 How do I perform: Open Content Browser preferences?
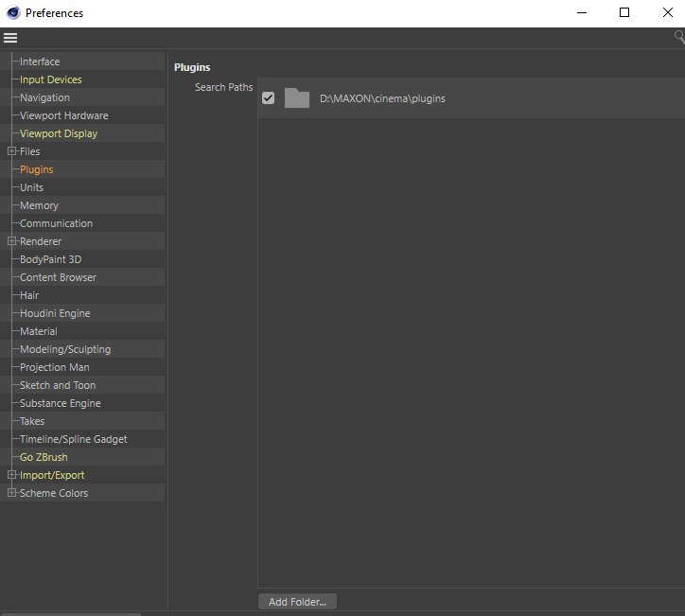tap(58, 277)
